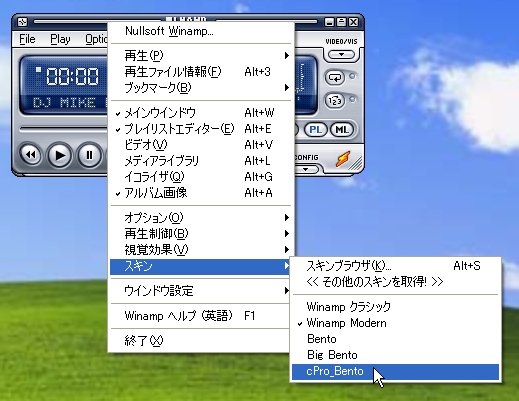Toggle the shuffle 123 icon button
Screen dimensions: 519x401
pos(334,100)
